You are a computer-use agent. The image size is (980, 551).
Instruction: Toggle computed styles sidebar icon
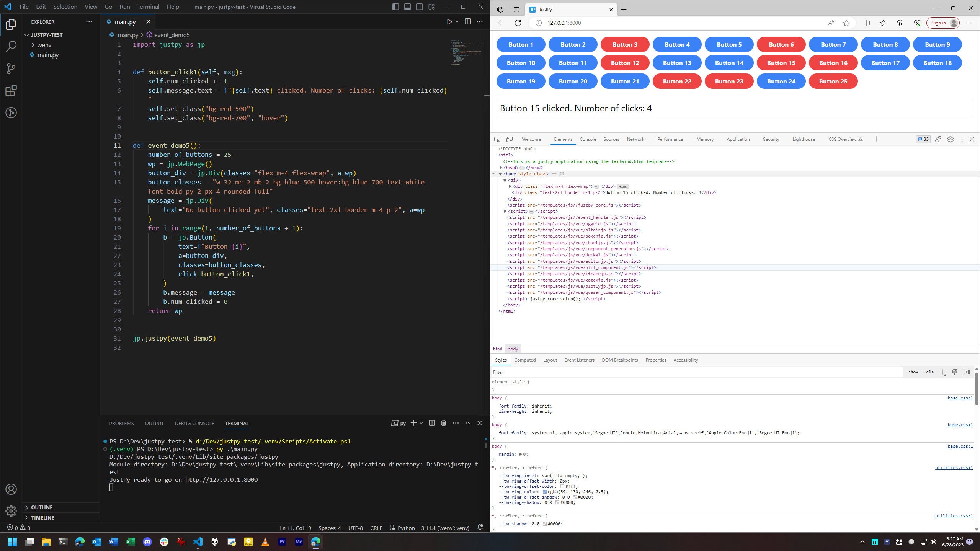pos(967,372)
